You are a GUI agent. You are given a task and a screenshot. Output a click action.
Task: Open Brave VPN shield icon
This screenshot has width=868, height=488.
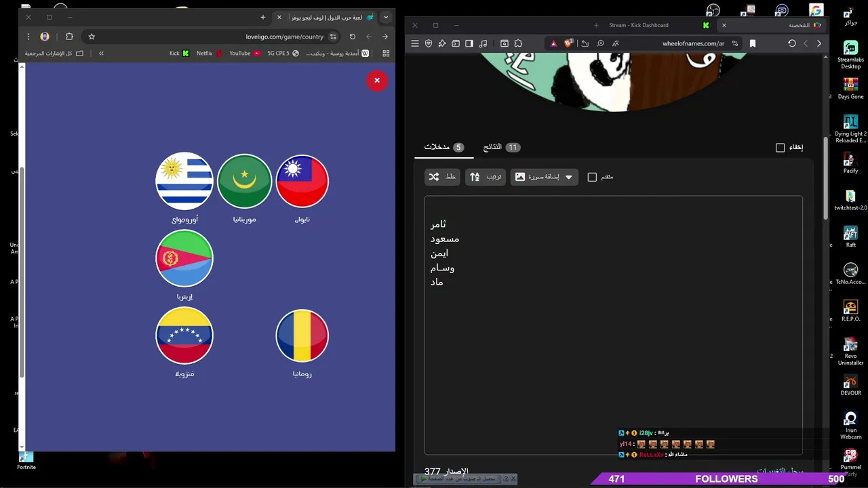tap(429, 43)
